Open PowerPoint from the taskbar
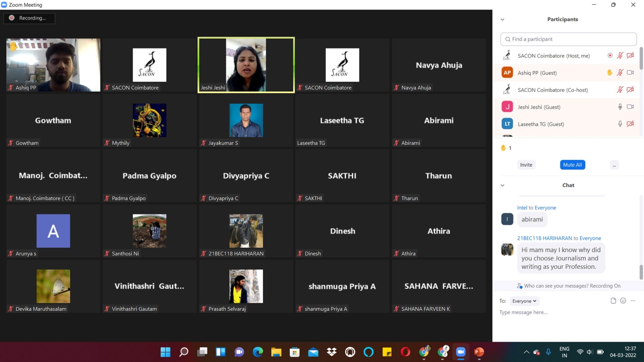The width and height of the screenshot is (644, 362). [479, 352]
